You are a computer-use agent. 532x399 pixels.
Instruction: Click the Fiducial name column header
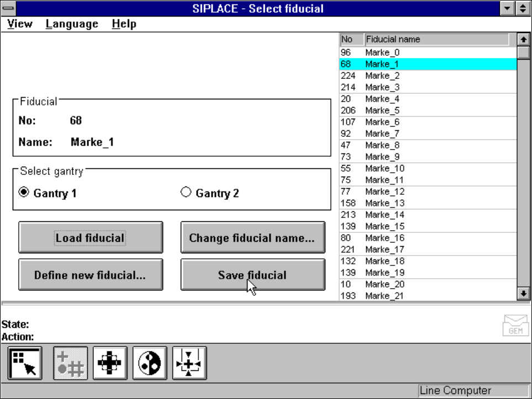[x=436, y=39]
